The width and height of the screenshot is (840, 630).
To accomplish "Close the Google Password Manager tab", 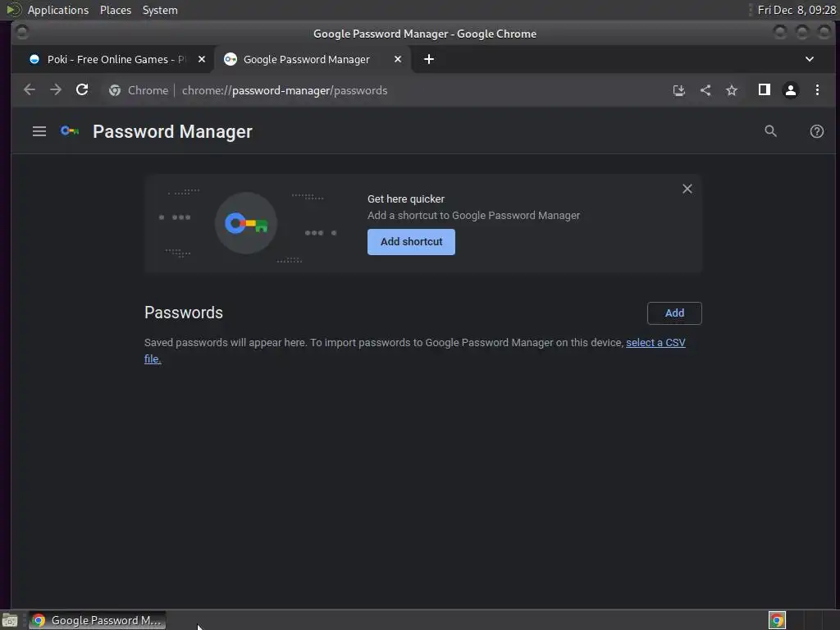I will pyautogui.click(x=398, y=59).
